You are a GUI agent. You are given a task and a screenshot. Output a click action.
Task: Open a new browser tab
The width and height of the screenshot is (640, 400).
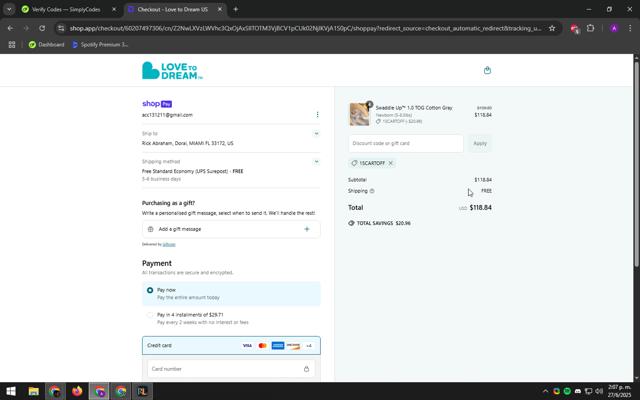pos(236,9)
